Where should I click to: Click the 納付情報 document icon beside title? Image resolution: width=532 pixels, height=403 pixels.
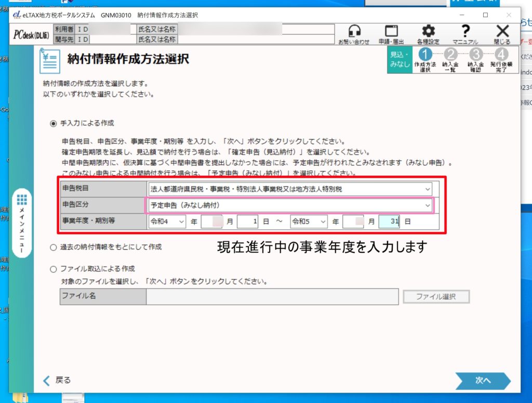[51, 60]
